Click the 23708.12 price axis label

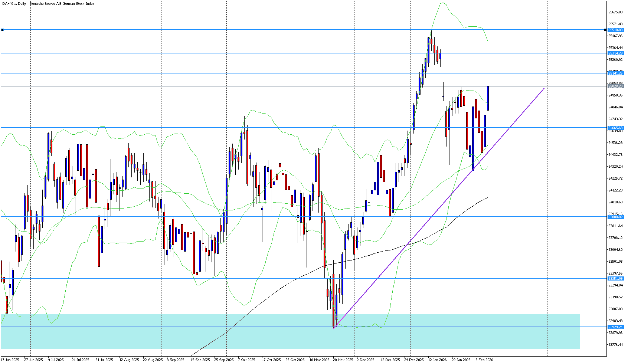[x=616, y=238]
